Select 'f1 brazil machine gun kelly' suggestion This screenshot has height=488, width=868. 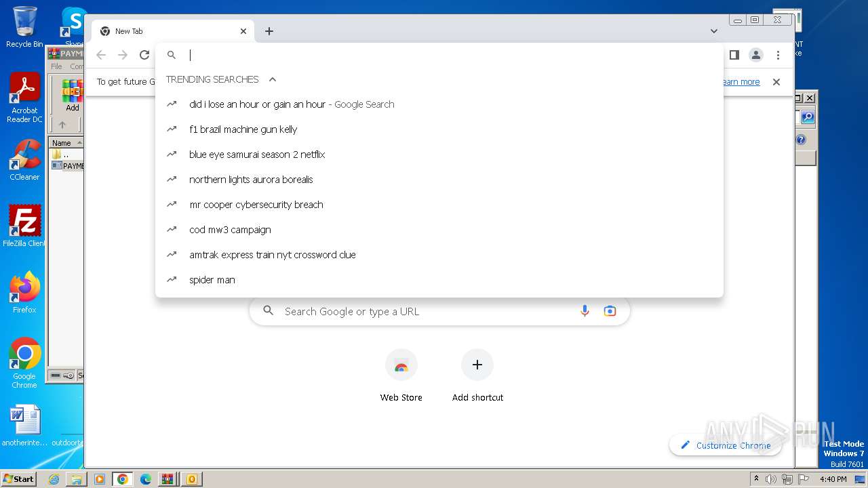pos(439,129)
